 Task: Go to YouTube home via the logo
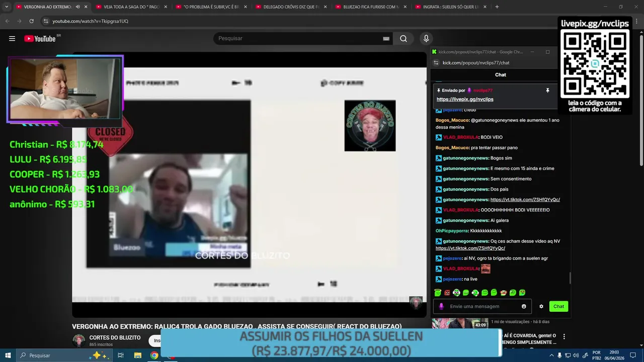pyautogui.click(x=40, y=39)
